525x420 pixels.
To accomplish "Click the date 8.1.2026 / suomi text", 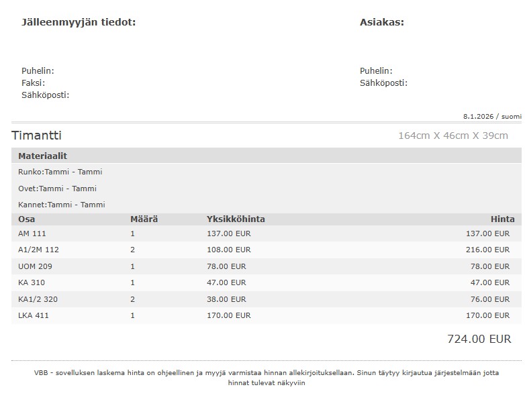I will coord(491,116).
